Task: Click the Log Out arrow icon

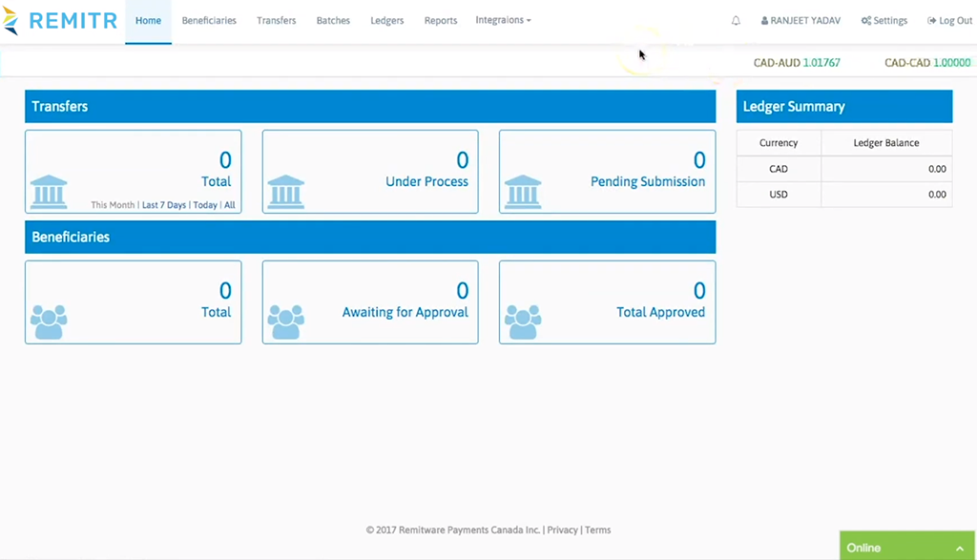Action: pyautogui.click(x=931, y=21)
